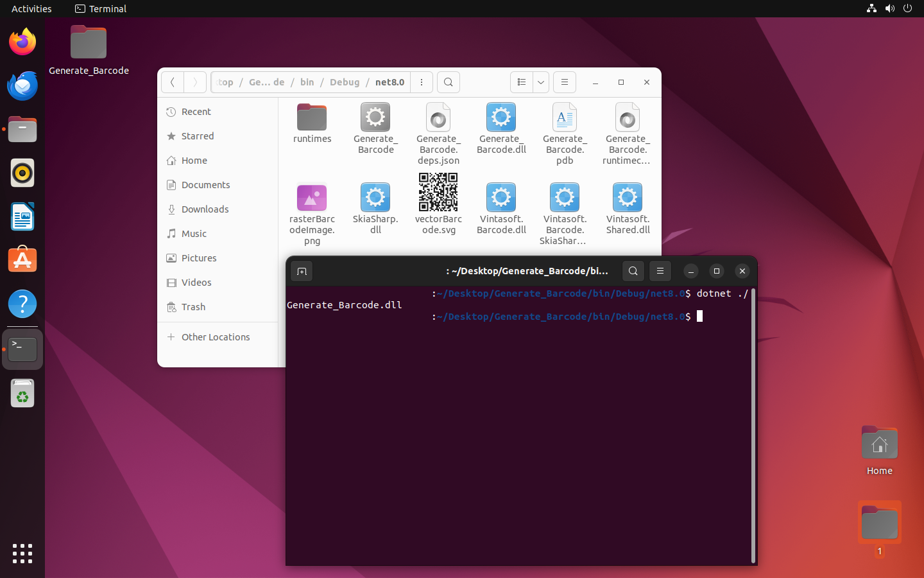Screen dimensions: 924x578
Task: Click the Debug path breadcrumb
Action: click(345, 82)
